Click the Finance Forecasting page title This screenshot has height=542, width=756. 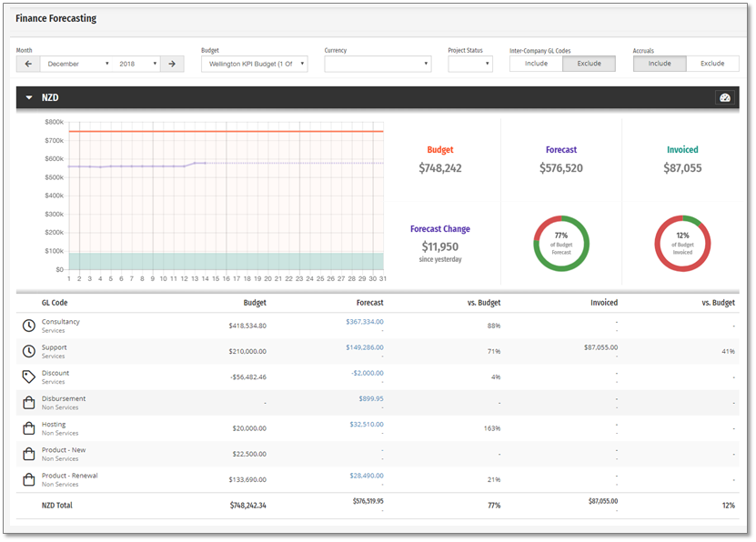(55, 18)
